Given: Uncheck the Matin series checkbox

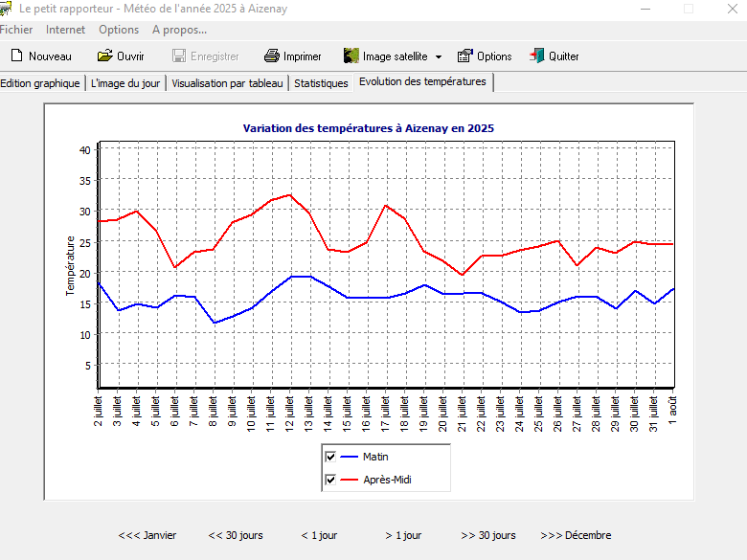Looking at the screenshot, I should [331, 457].
